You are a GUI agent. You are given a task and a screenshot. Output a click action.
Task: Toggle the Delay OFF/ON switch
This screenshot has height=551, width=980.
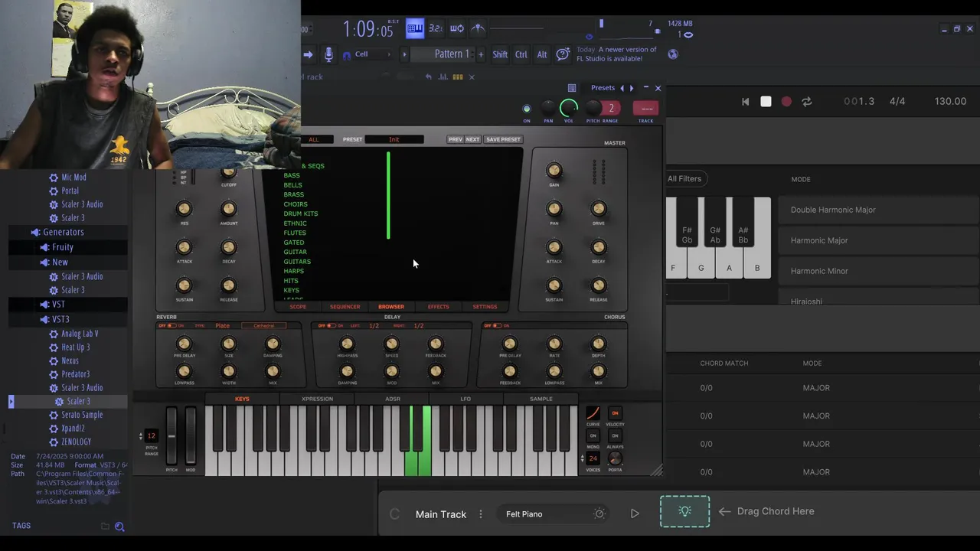tap(332, 326)
